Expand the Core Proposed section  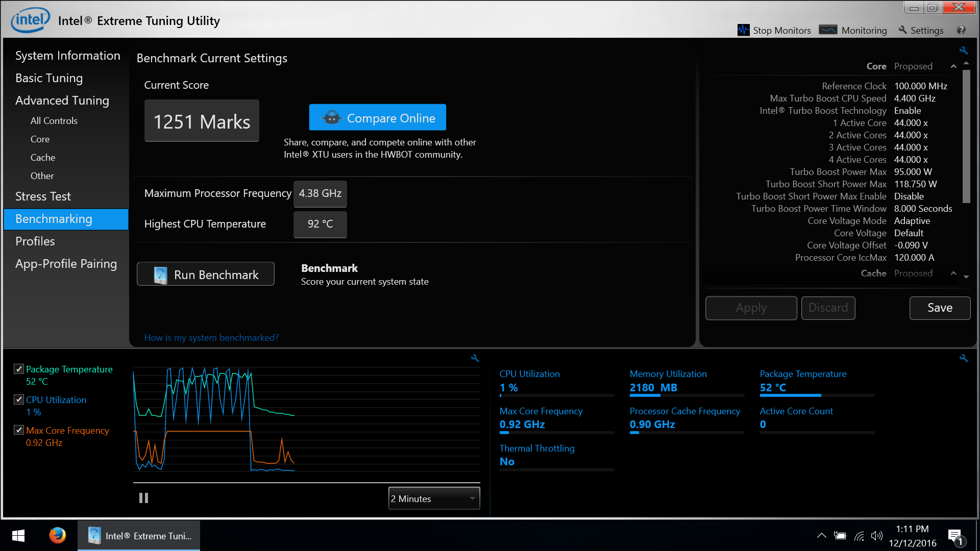[954, 67]
